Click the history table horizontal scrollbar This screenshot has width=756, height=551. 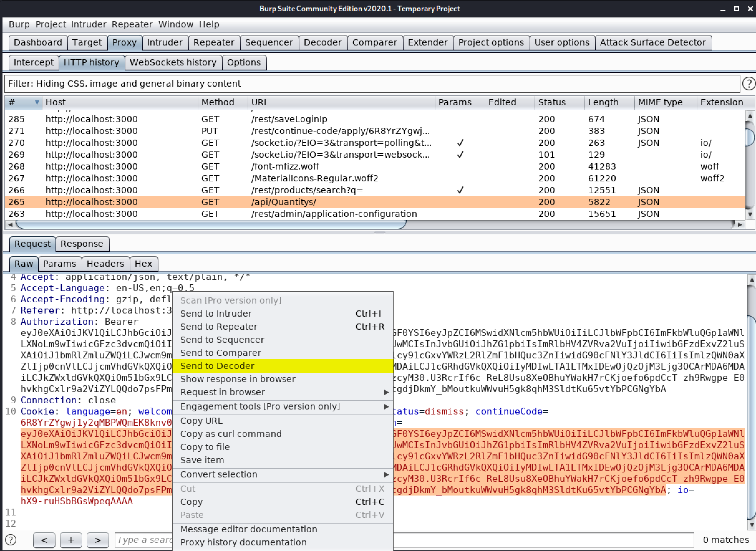tap(211, 225)
